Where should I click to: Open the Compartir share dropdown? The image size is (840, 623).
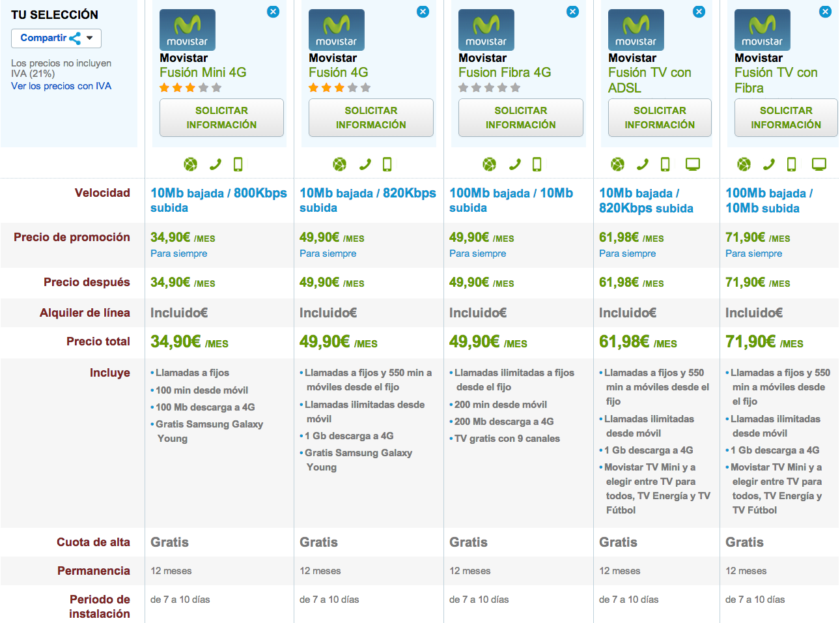point(56,38)
